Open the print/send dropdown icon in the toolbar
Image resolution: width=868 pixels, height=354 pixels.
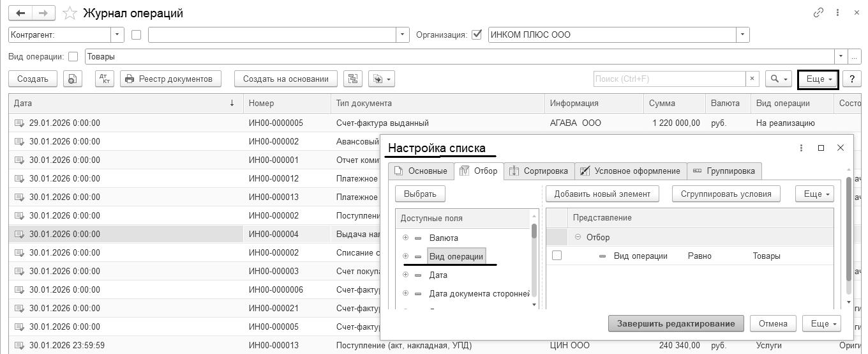[382, 79]
